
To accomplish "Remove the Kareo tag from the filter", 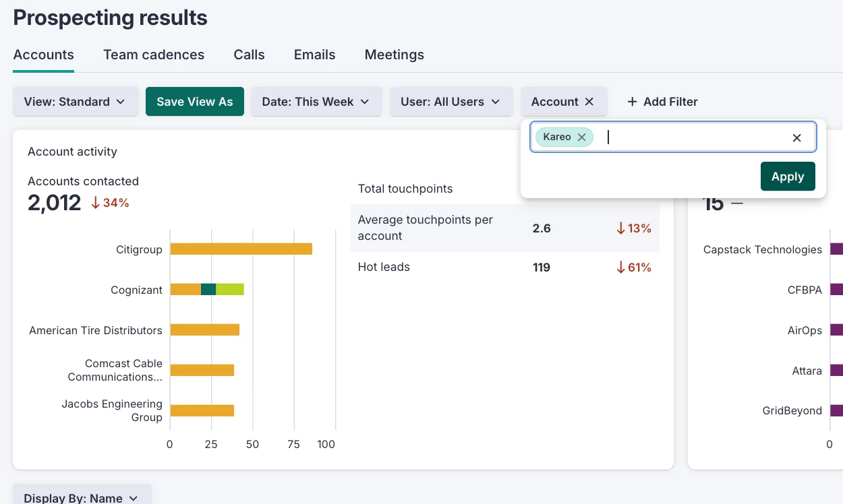I will [x=581, y=137].
